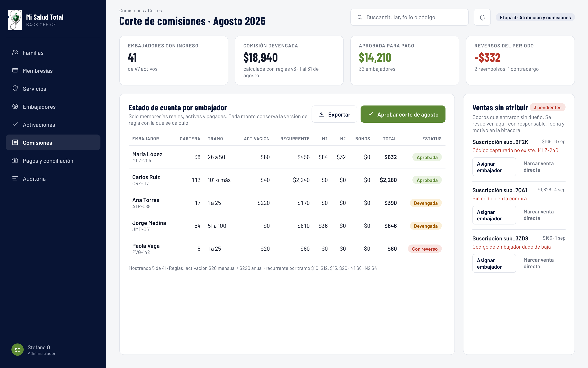
Task: Click the Etapa 3 Atribución y comisiones badge
Action: click(535, 18)
